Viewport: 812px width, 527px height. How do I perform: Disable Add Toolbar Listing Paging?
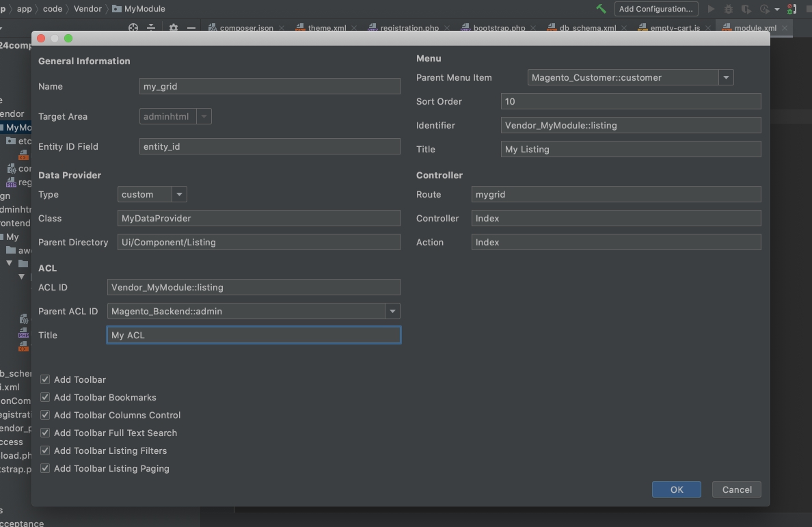point(45,468)
